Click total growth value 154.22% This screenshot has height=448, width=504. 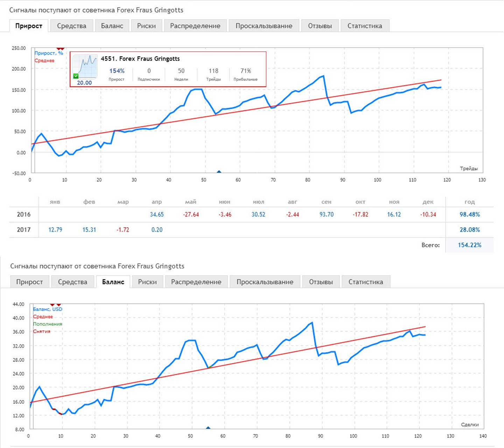(470, 245)
